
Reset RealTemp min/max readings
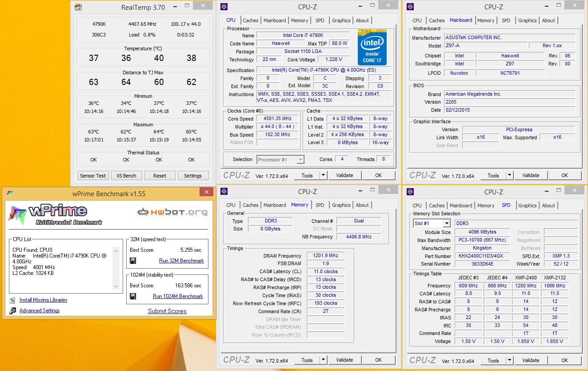coord(160,176)
